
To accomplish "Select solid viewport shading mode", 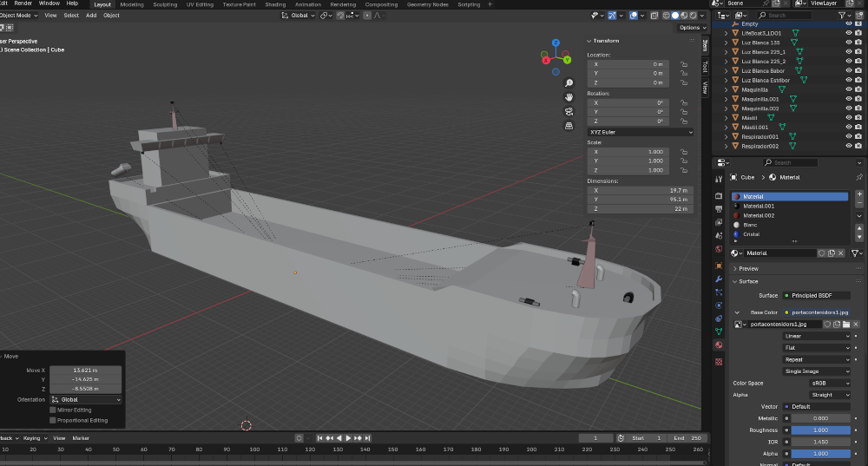I will coord(674,16).
